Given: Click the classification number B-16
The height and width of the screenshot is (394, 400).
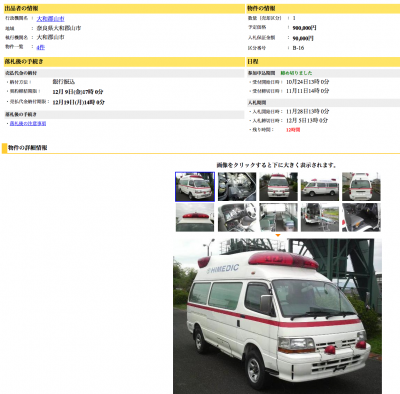Looking at the screenshot, I should (298, 48).
